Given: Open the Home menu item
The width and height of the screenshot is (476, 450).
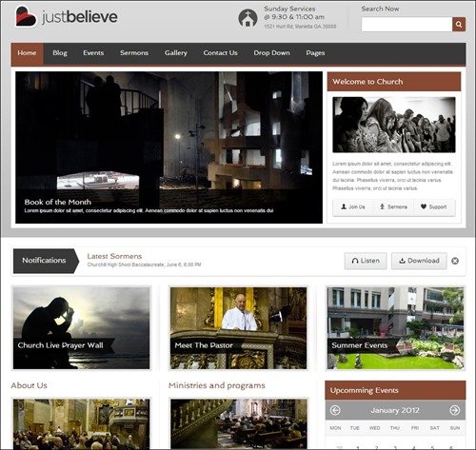Looking at the screenshot, I should click(27, 53).
